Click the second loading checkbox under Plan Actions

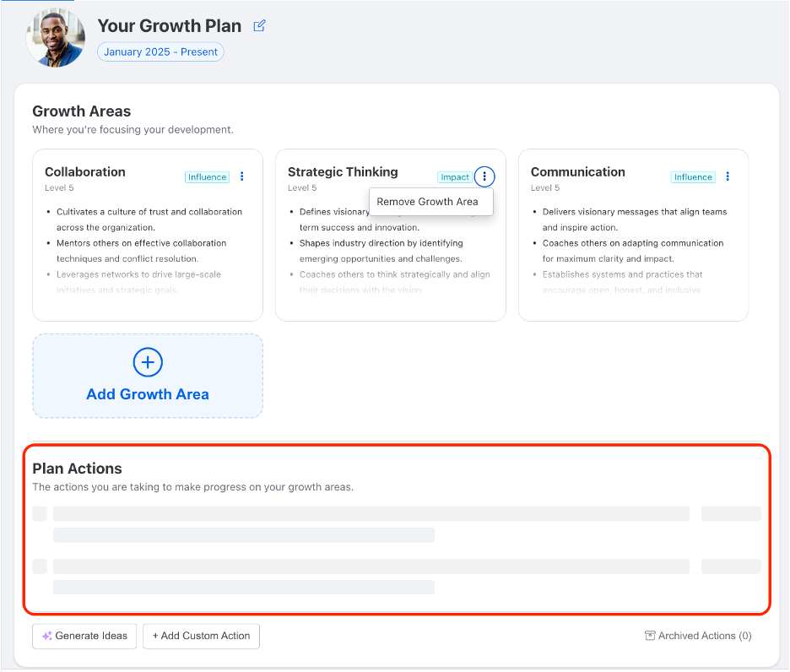tap(40, 566)
